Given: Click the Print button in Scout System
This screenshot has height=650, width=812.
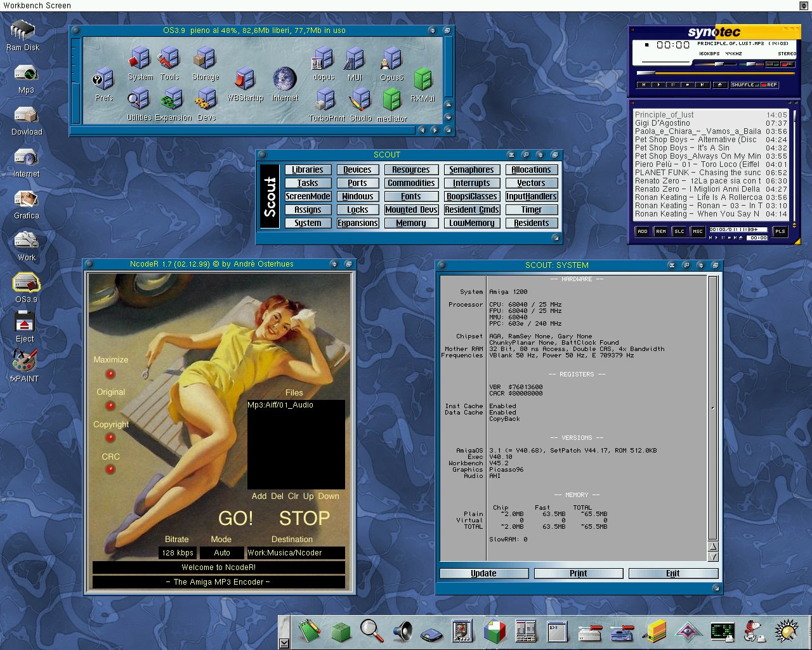Looking at the screenshot, I should click(x=579, y=573).
